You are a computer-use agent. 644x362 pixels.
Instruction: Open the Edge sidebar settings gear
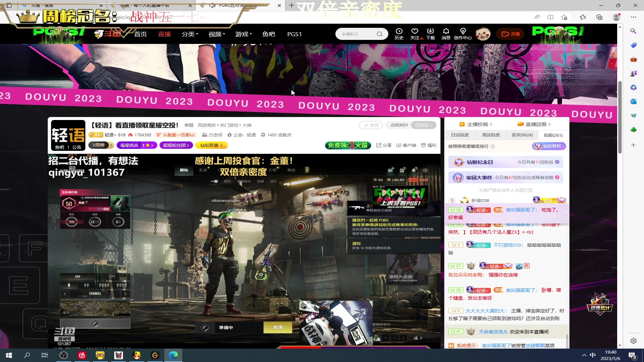633,341
